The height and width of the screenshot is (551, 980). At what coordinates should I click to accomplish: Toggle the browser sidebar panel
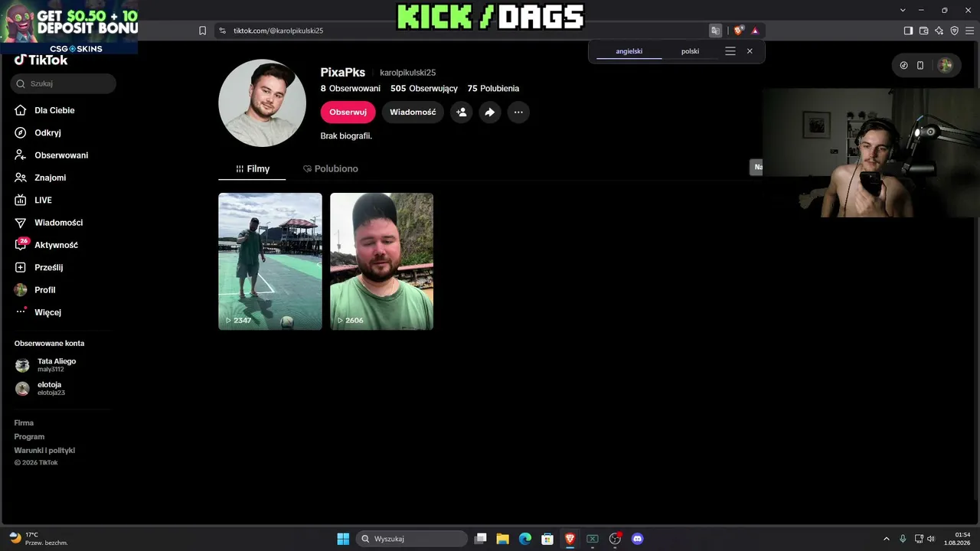point(908,31)
